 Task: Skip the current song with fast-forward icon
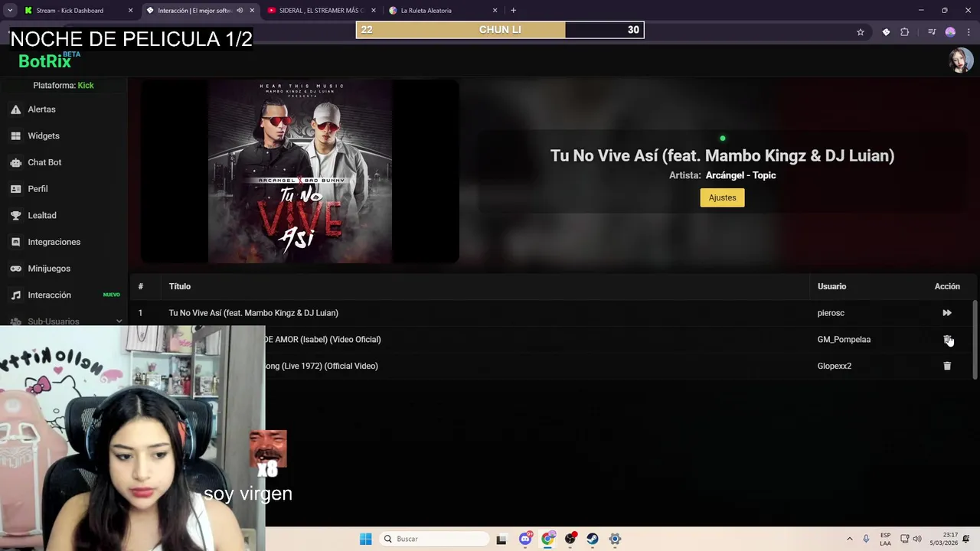point(947,313)
